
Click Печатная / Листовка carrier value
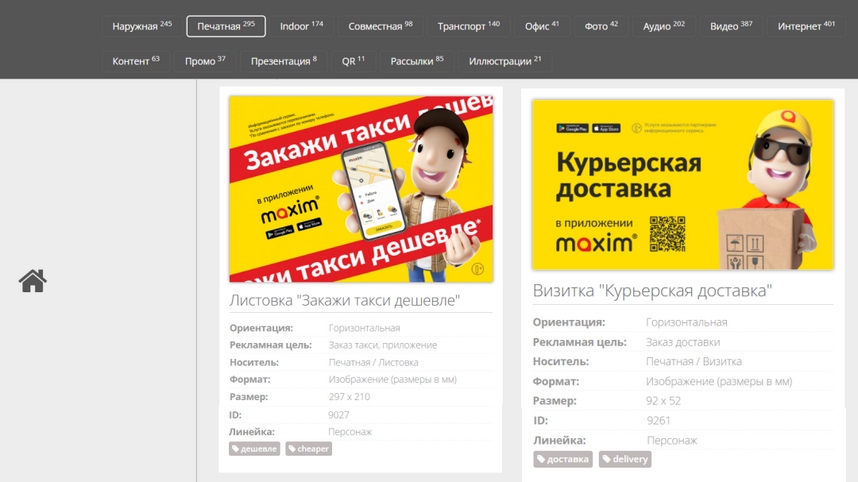coord(373,362)
